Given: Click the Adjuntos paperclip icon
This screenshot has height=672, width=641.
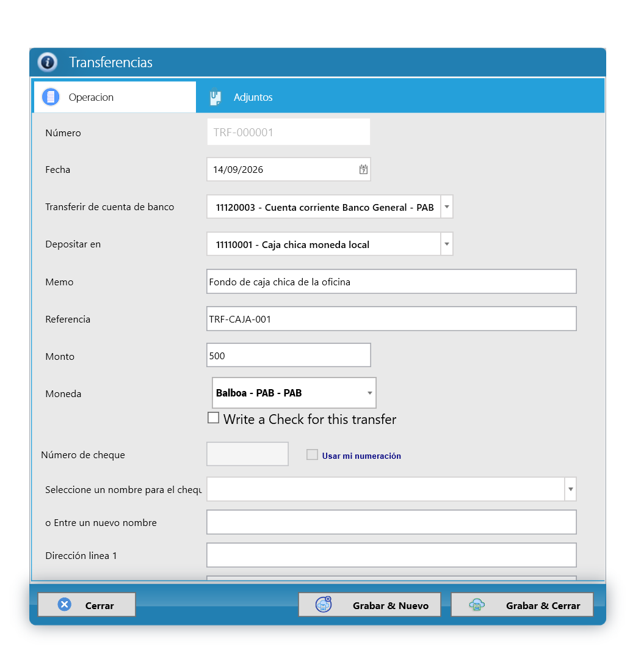Looking at the screenshot, I should click(215, 97).
